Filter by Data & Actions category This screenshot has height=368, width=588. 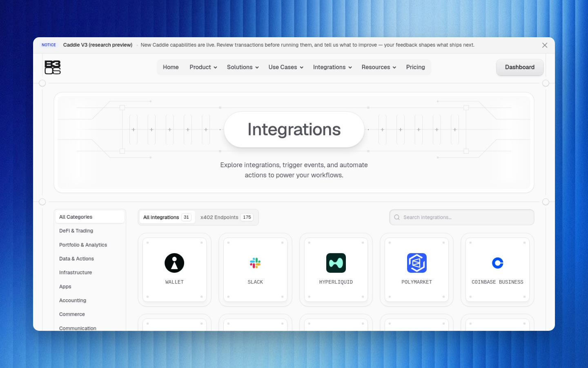pos(89,259)
